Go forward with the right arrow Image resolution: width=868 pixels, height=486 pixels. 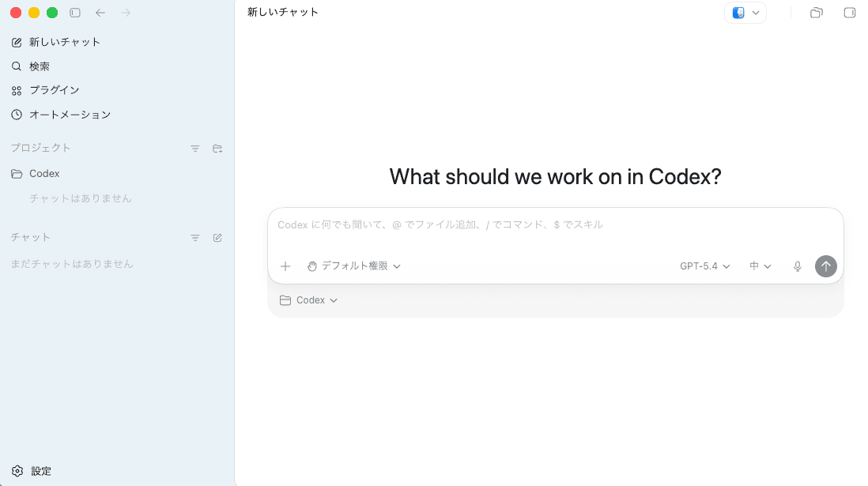tap(126, 13)
